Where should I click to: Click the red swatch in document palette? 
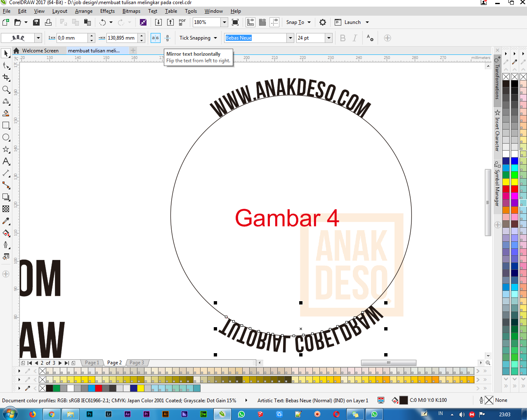coord(99,388)
